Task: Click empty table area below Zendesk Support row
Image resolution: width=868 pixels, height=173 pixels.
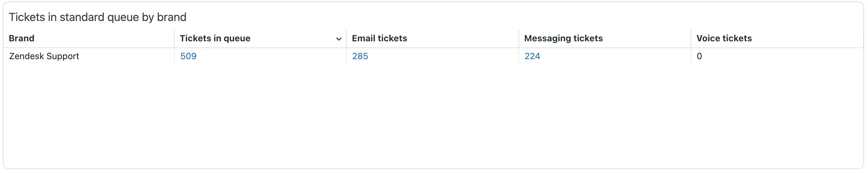Action: (88, 112)
